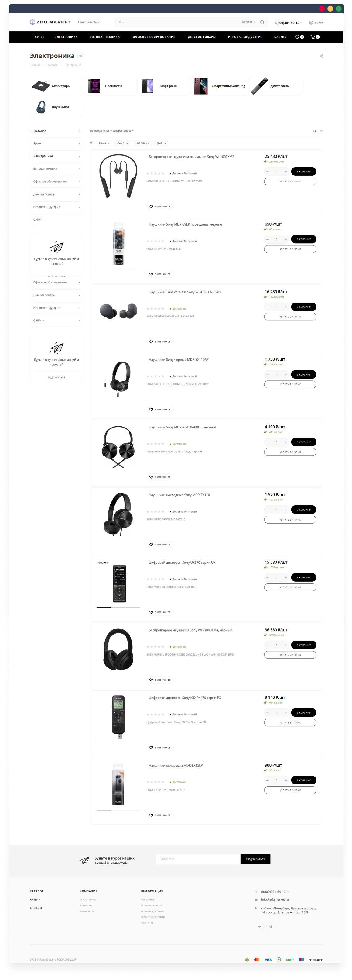Open the Бренд brand filter dropdown
The height and width of the screenshot is (980, 352).
pos(122,143)
